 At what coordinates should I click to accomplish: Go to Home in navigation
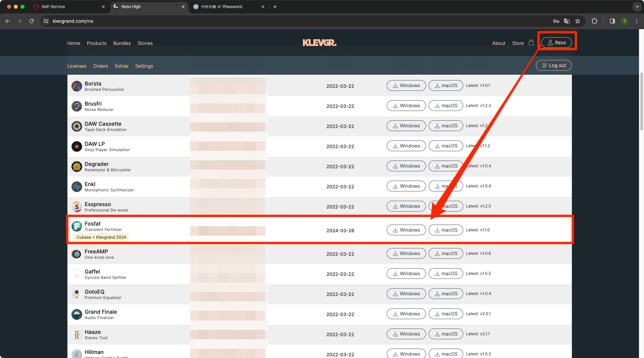pyautogui.click(x=73, y=43)
